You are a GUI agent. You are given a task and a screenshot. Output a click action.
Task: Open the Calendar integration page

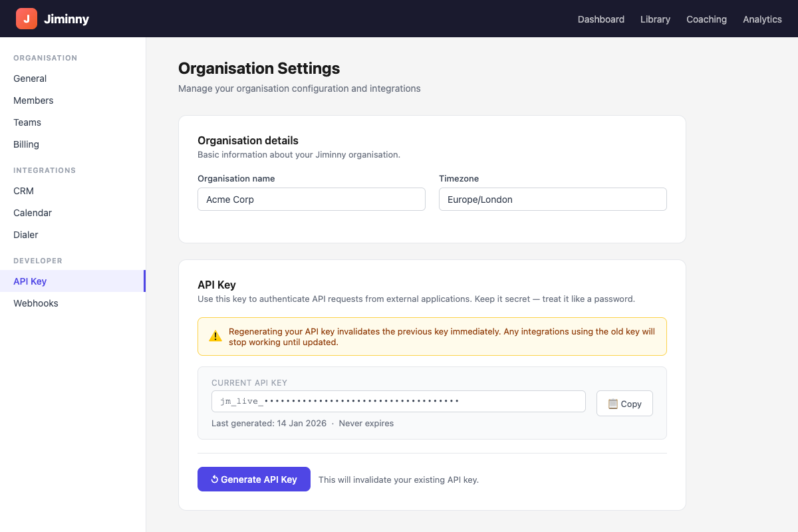(x=32, y=213)
